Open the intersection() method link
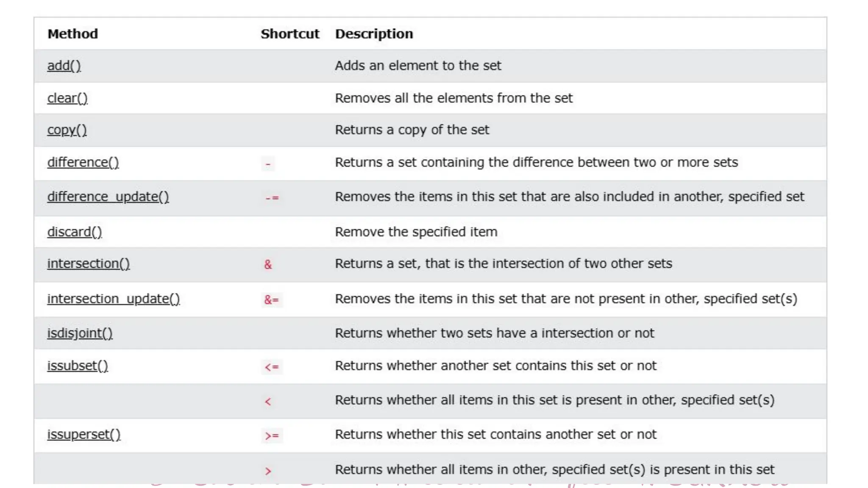 point(88,263)
